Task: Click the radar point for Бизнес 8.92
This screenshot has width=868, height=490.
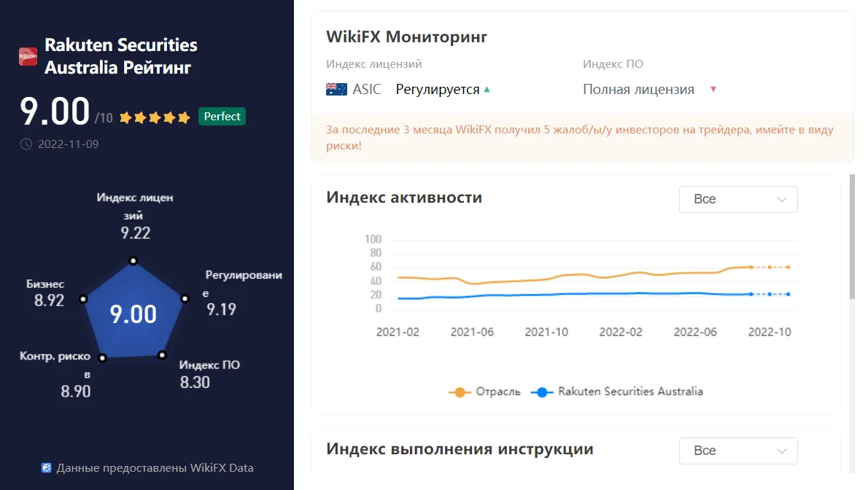Action: (83, 299)
